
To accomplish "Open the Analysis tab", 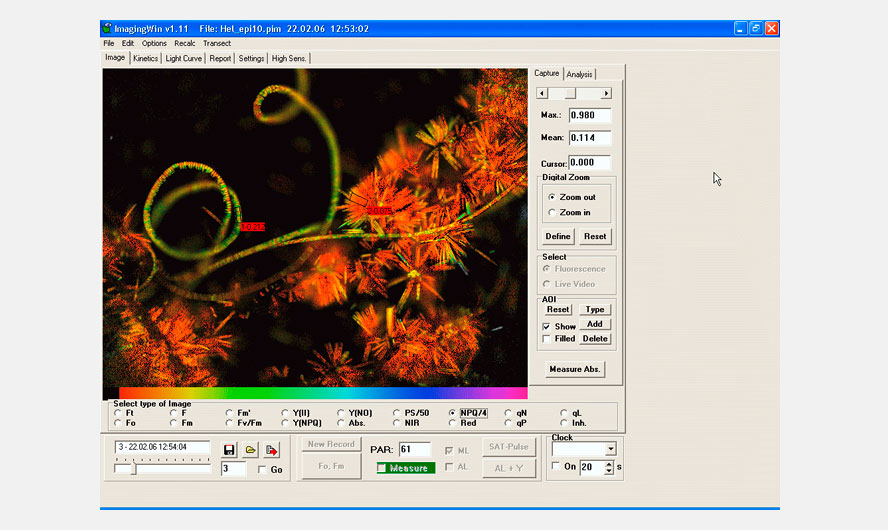I will point(579,74).
